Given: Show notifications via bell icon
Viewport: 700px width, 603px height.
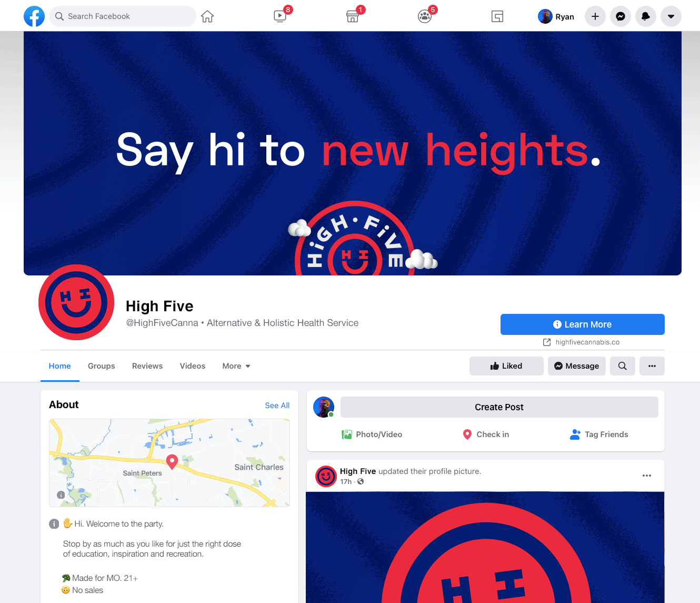Looking at the screenshot, I should (x=646, y=16).
